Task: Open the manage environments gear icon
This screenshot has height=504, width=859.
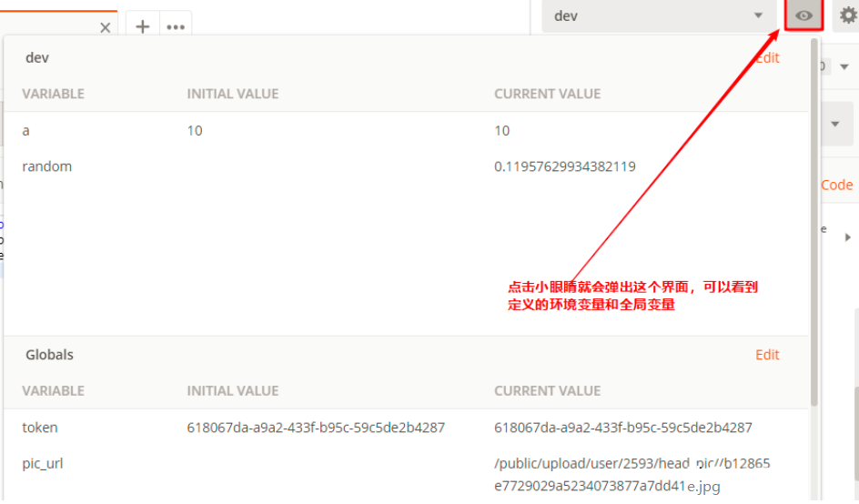Action: pos(847,15)
